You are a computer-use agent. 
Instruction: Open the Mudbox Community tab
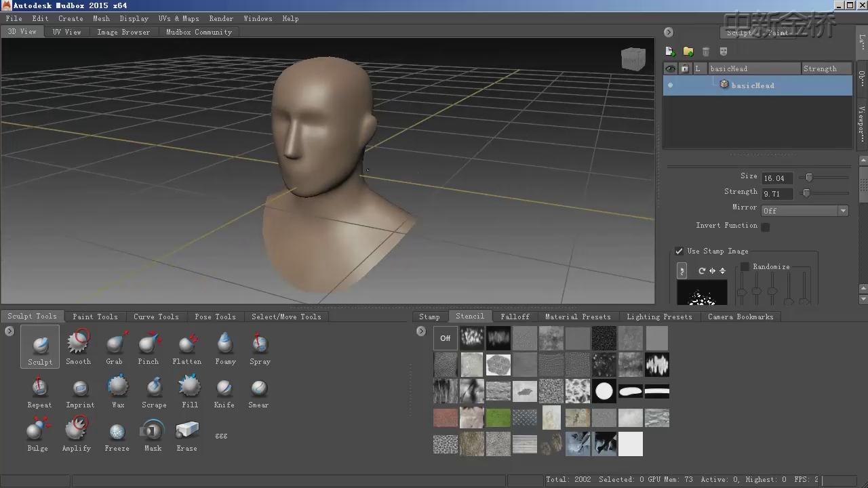click(x=199, y=32)
